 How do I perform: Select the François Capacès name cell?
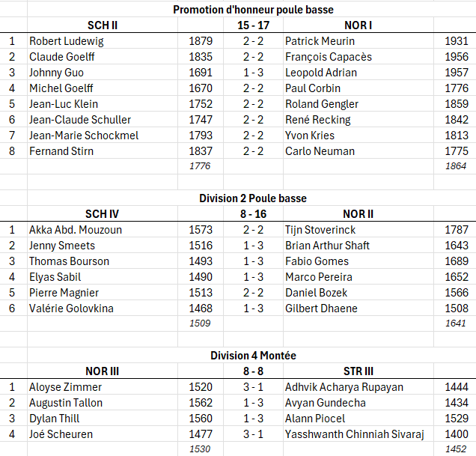coord(329,57)
